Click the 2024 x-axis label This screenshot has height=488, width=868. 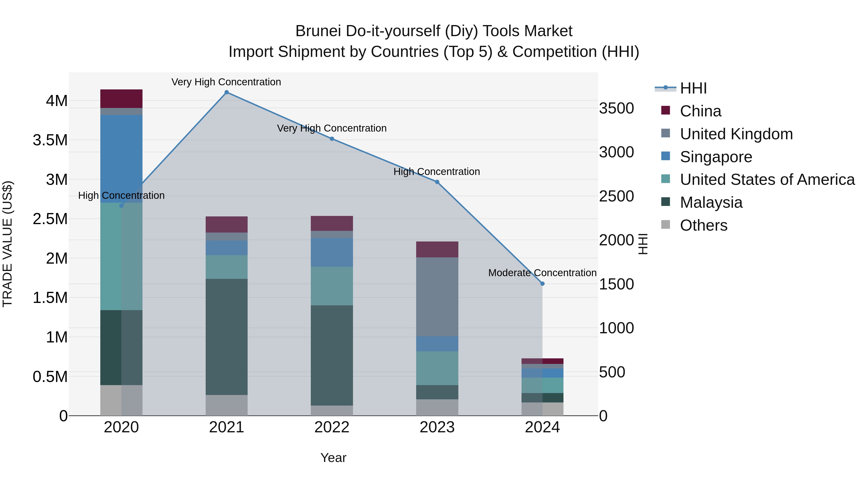(542, 427)
